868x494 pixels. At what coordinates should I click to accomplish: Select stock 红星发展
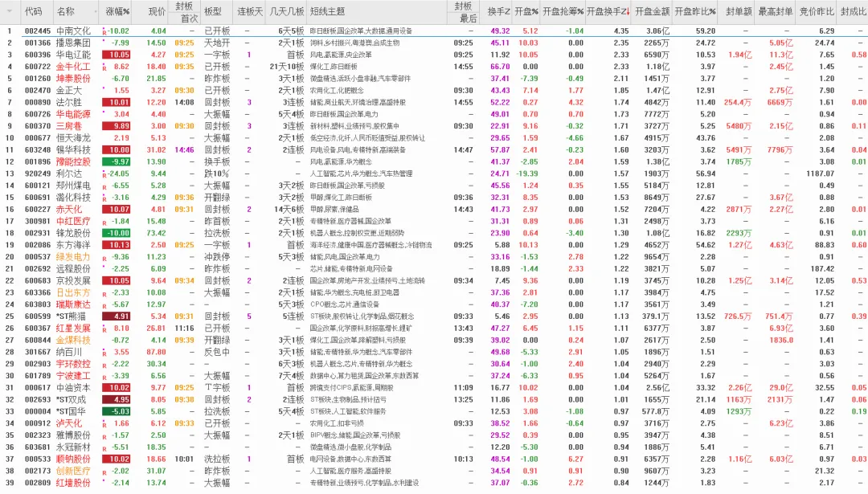coord(73,328)
